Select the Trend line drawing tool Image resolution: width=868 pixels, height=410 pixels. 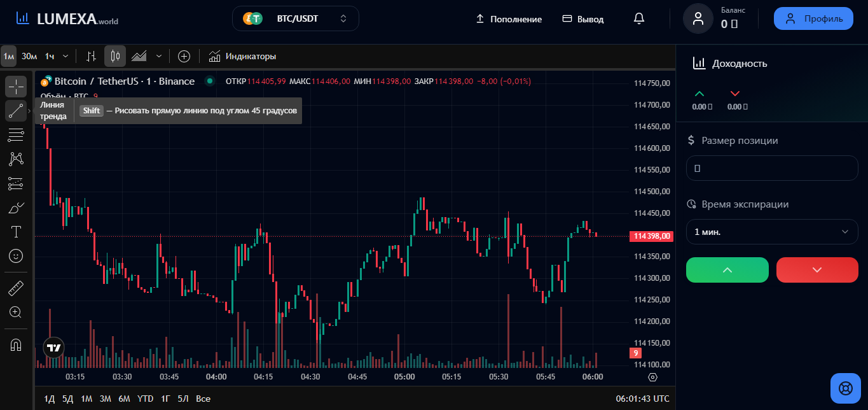click(x=16, y=110)
